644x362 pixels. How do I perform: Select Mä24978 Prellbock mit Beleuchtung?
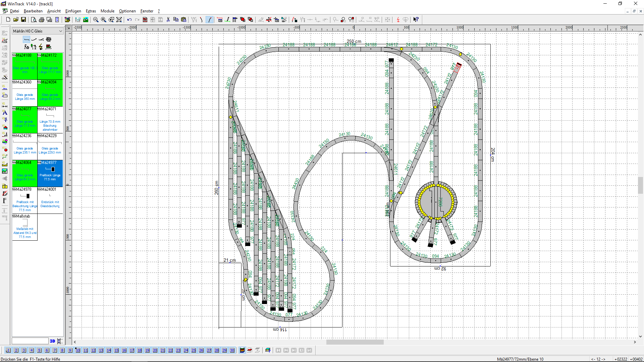pyautogui.click(x=25, y=200)
